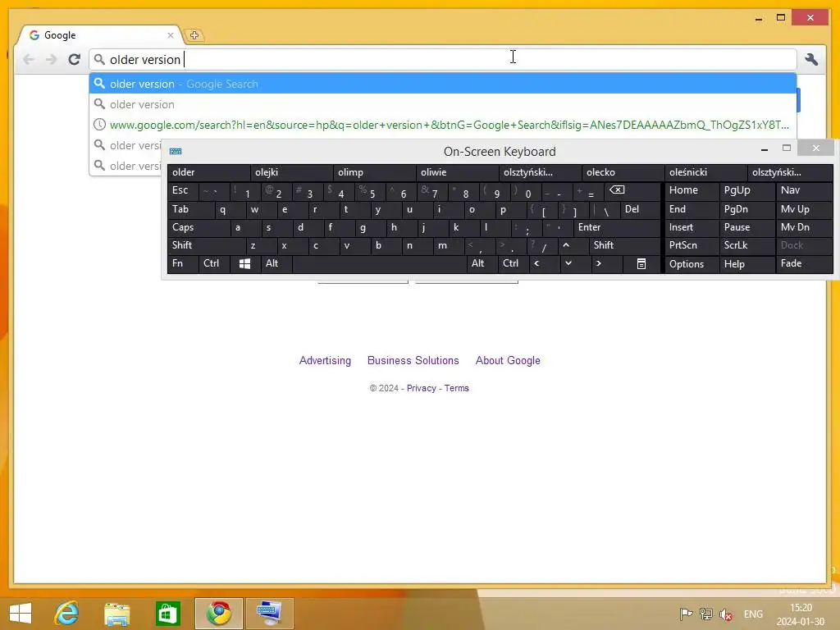Click the Home key on keyboard
The image size is (840, 630).
click(692, 190)
